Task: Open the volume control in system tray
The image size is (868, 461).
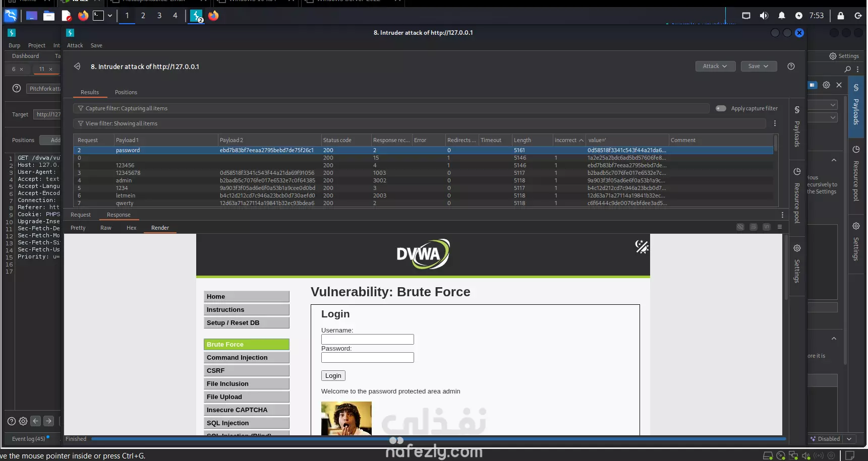Action: tap(764, 16)
